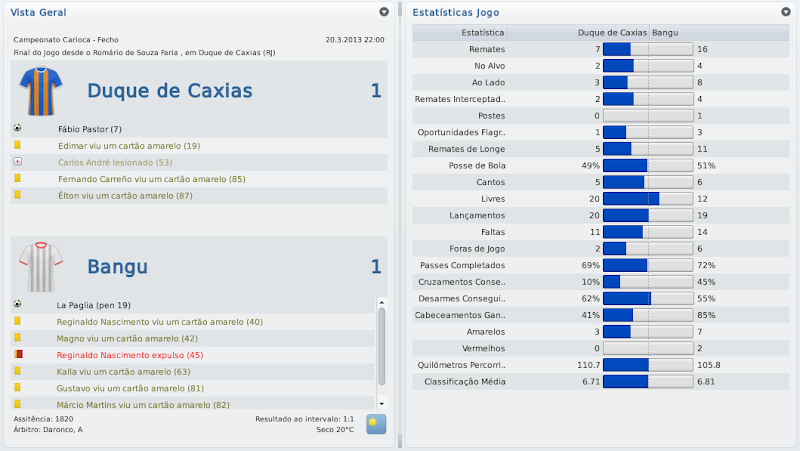Click the Bangu events list scrollbar

pyautogui.click(x=381, y=345)
